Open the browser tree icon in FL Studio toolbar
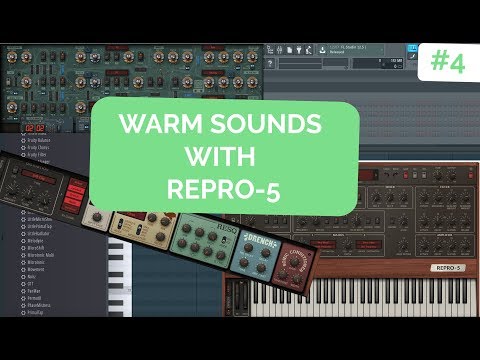 pos(270,50)
